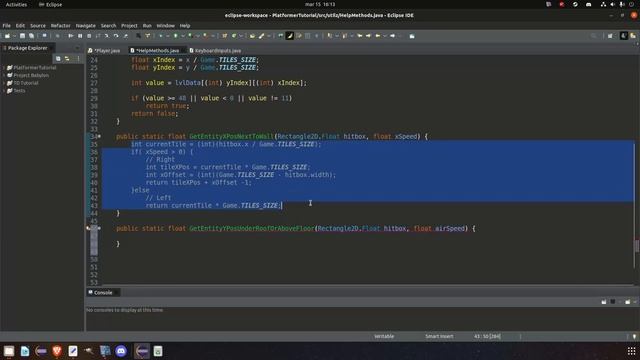
Task: Click the Smart Insert status entry
Action: coord(439,336)
